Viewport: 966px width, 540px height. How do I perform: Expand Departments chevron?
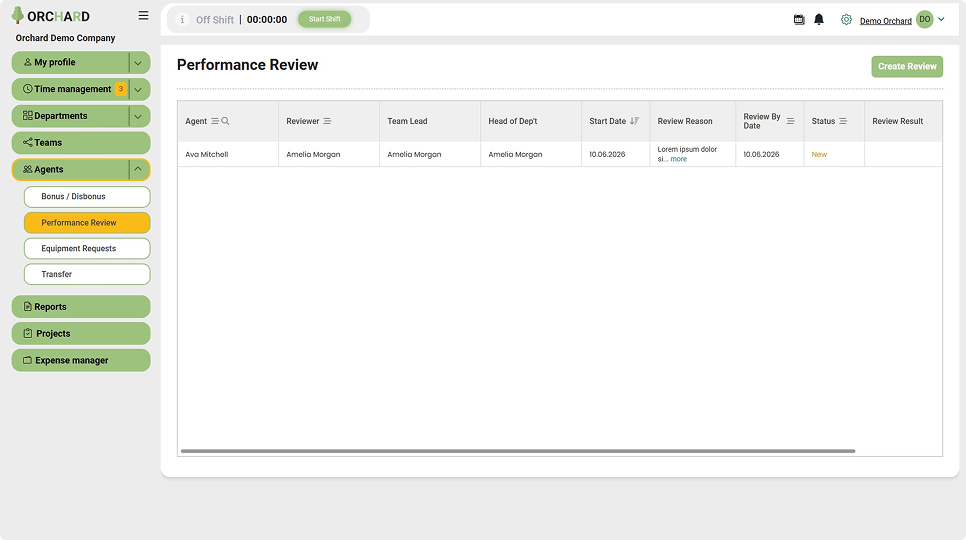(138, 116)
